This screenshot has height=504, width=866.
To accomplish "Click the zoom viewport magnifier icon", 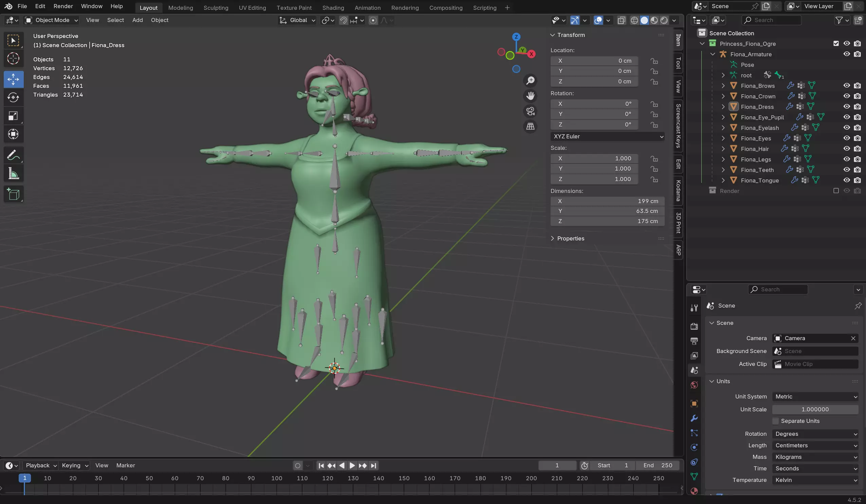I will (530, 81).
